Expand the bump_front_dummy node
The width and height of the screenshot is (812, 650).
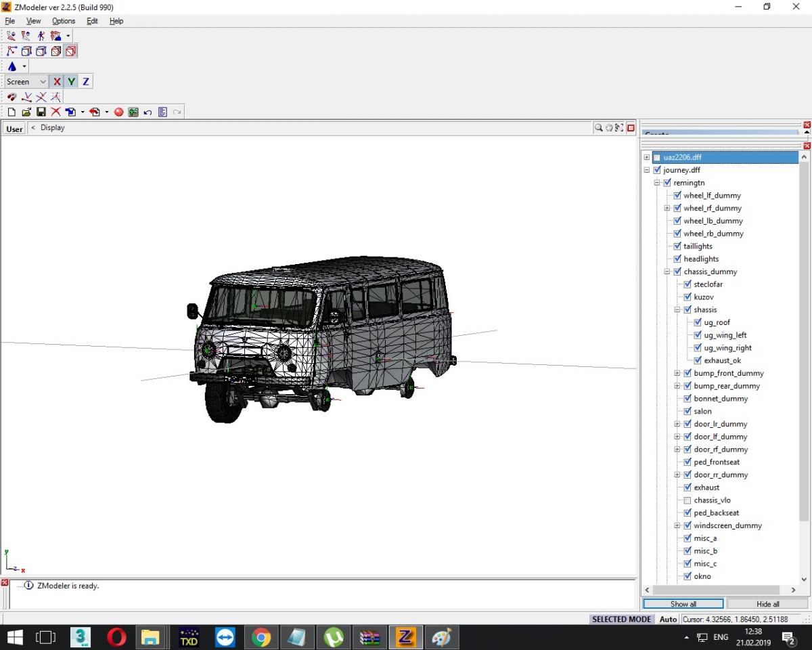pos(677,373)
